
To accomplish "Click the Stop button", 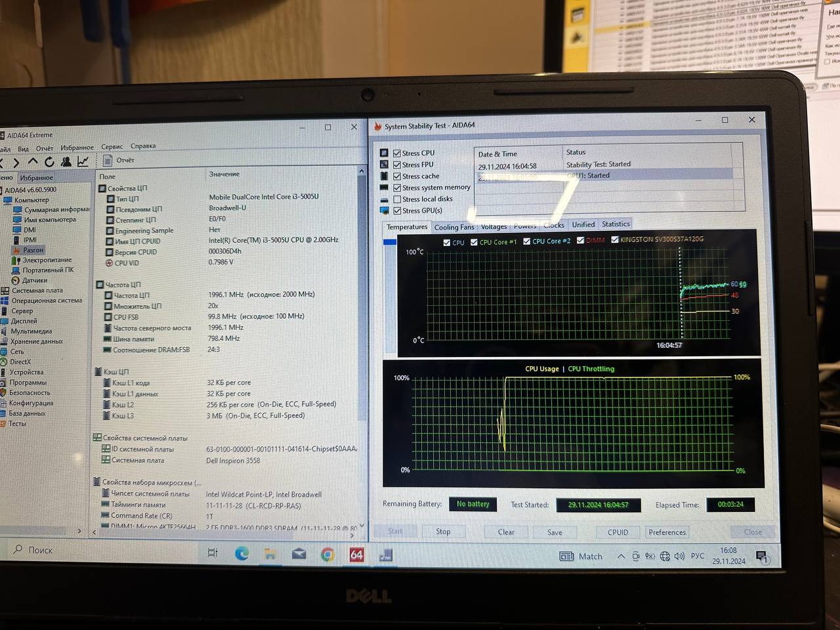I will pos(443,532).
